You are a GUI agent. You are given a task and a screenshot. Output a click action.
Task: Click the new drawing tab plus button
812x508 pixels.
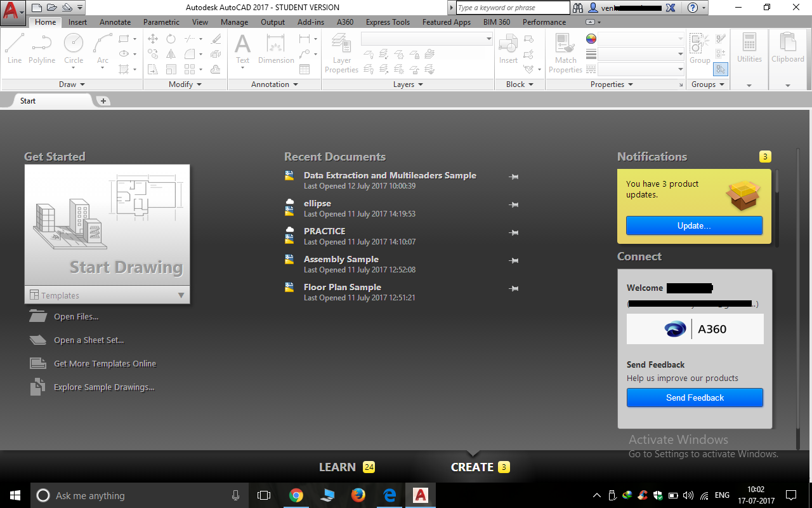click(103, 101)
